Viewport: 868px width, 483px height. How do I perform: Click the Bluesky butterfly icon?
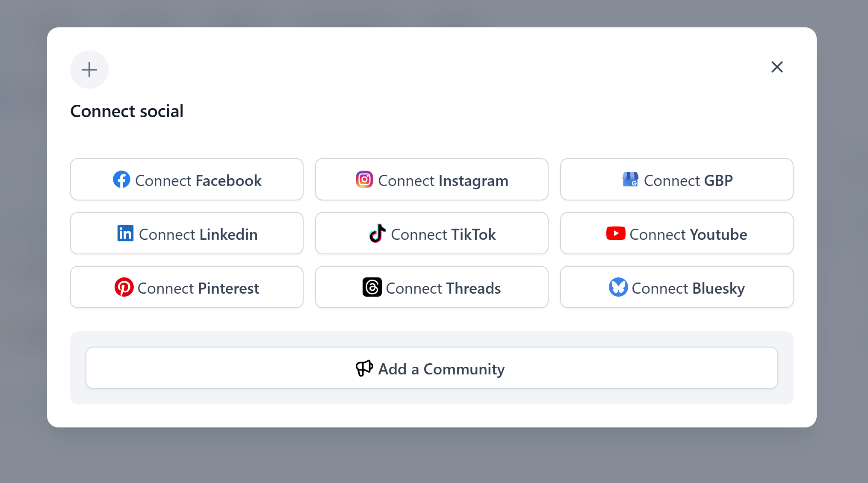[x=618, y=287]
